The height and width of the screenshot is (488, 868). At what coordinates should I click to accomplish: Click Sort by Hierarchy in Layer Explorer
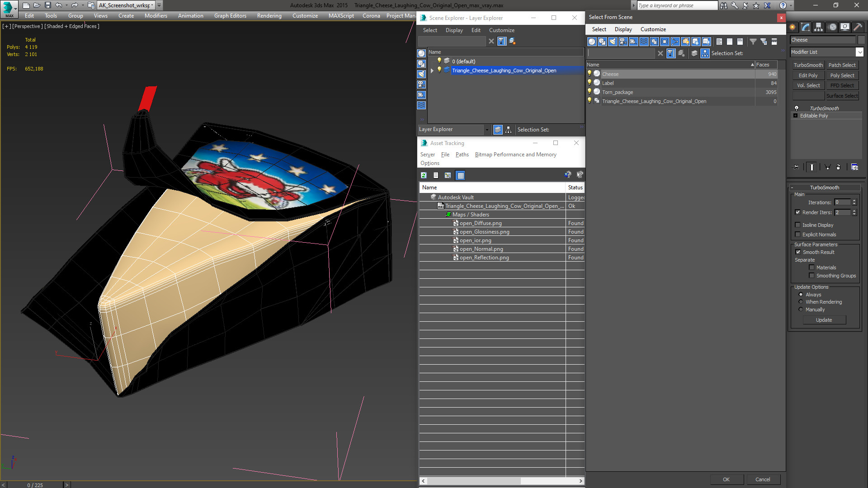pyautogui.click(x=509, y=130)
